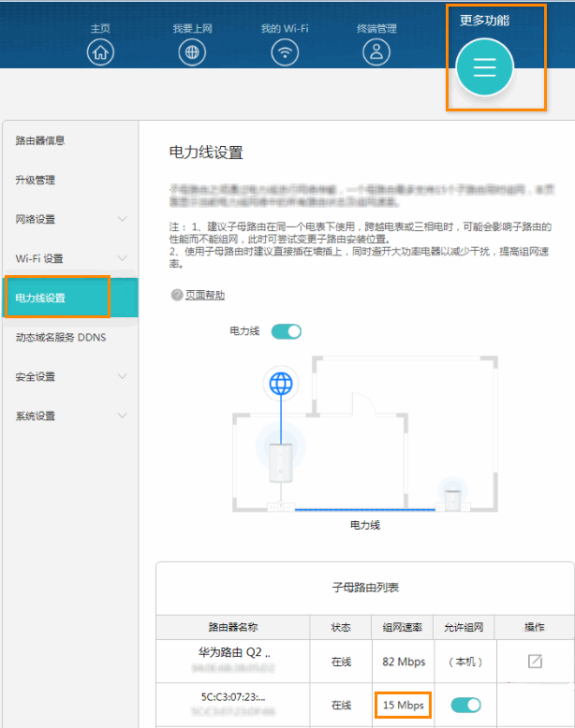Toggle the 电力线 switch off

pyautogui.click(x=287, y=331)
